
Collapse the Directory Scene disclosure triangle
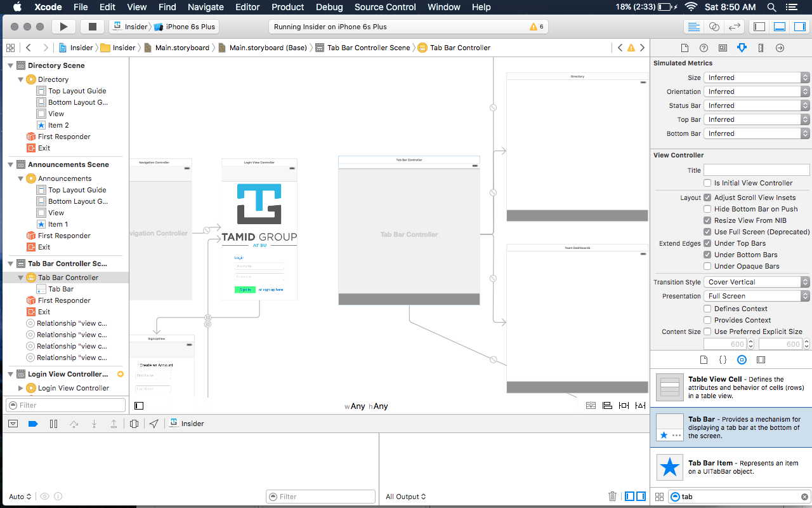click(10, 65)
